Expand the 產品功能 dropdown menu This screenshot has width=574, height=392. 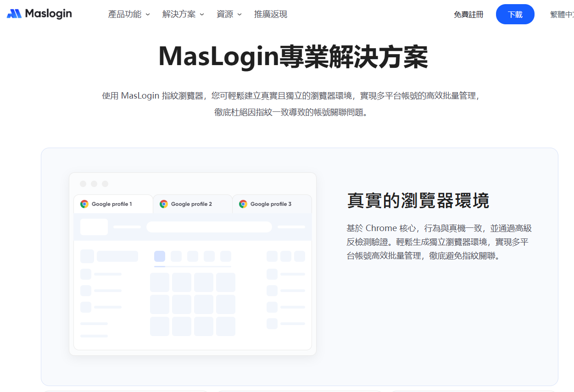click(x=129, y=14)
